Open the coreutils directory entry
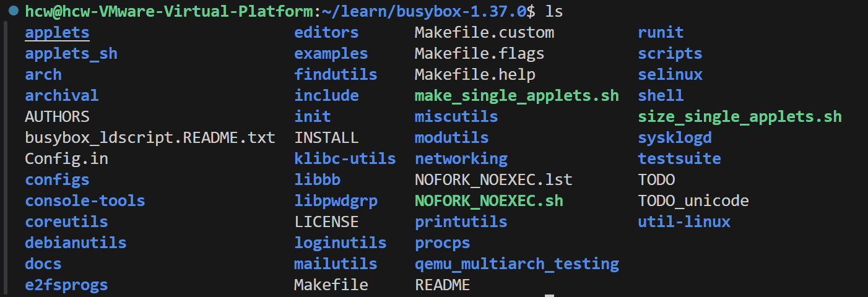 66,222
